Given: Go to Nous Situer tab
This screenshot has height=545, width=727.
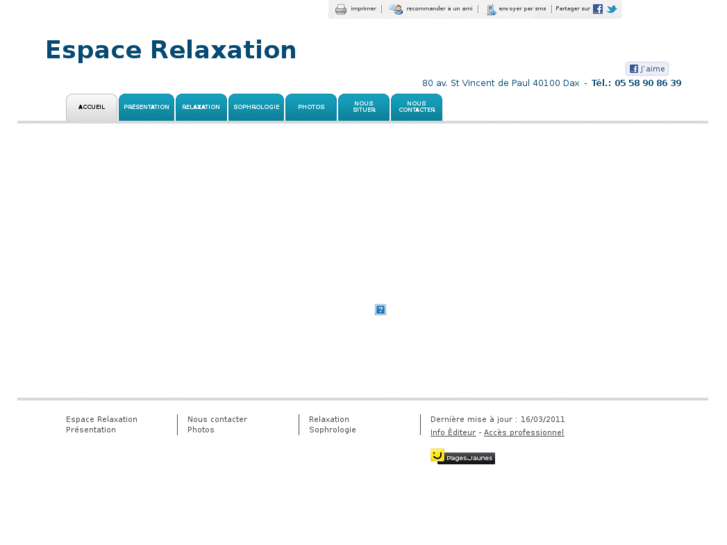Looking at the screenshot, I should [x=364, y=107].
